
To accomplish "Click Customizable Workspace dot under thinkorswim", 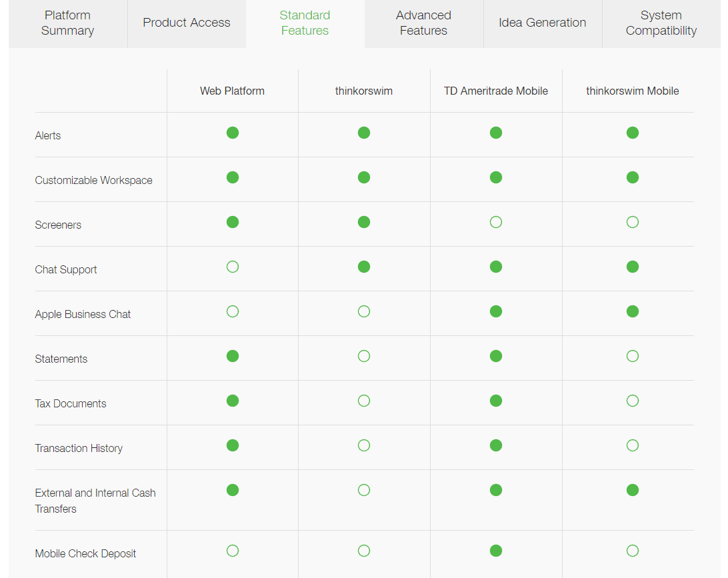I will tap(364, 177).
